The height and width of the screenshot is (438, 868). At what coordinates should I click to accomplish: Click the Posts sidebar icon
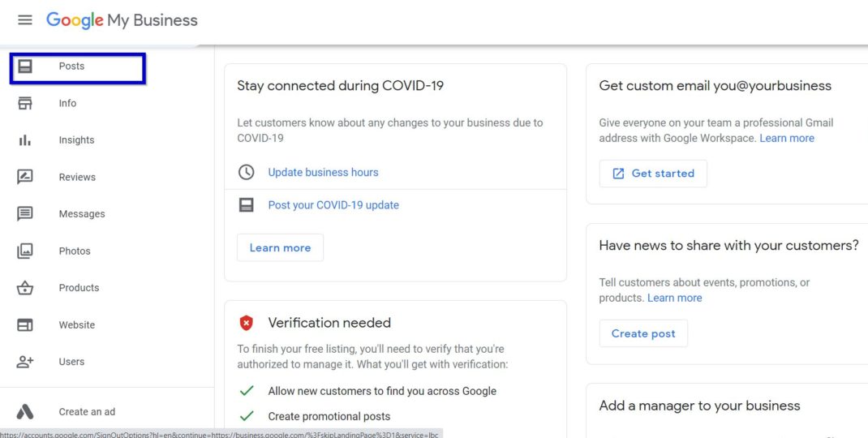click(25, 67)
